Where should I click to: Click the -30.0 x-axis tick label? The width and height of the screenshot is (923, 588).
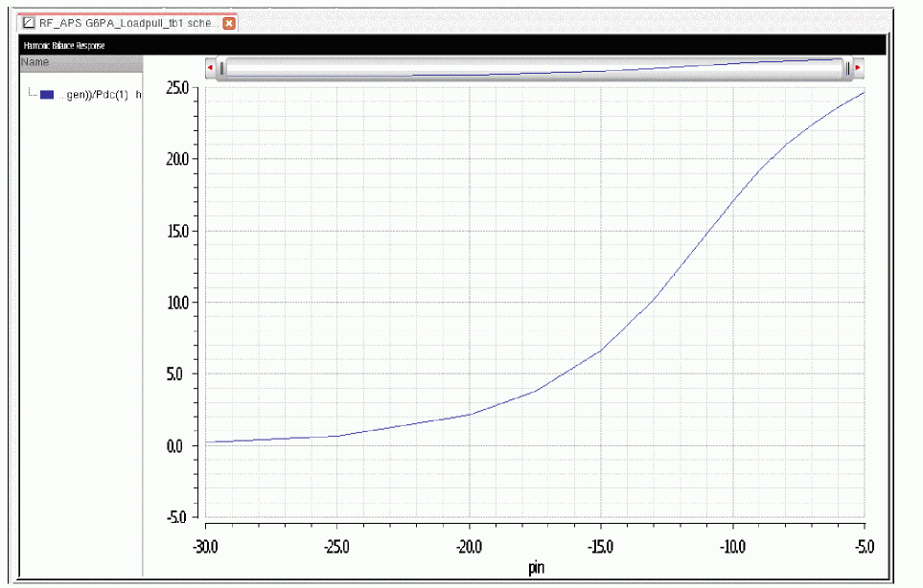[205, 547]
